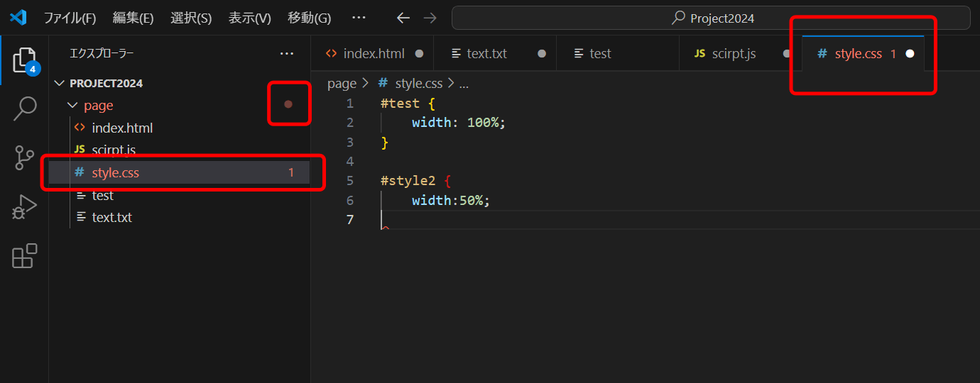Screen dimensions: 980x383
Task: Go back with left arrow
Action: point(403,18)
